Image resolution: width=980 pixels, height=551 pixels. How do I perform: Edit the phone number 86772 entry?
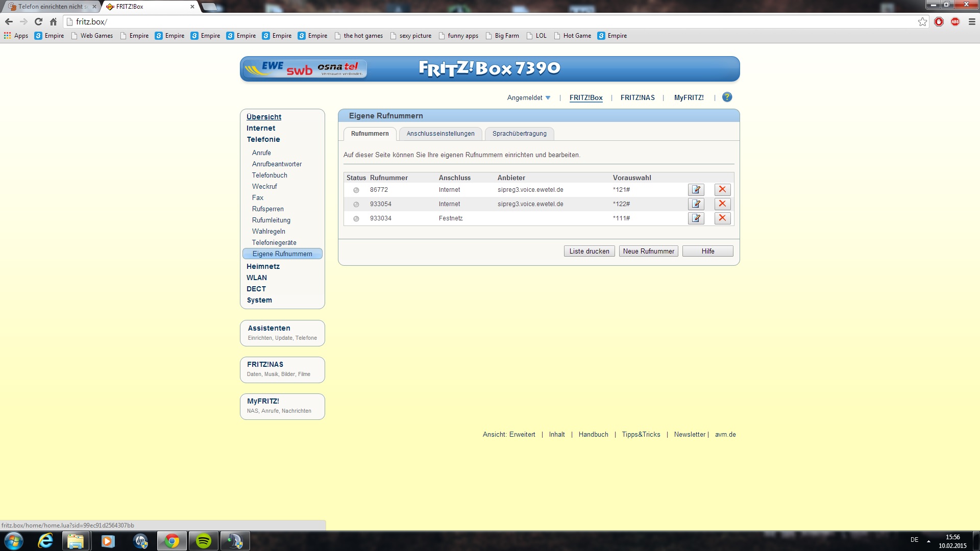(x=696, y=190)
